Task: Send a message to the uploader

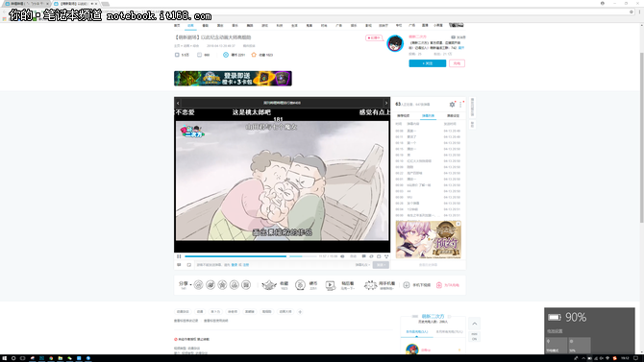Action: (x=458, y=37)
